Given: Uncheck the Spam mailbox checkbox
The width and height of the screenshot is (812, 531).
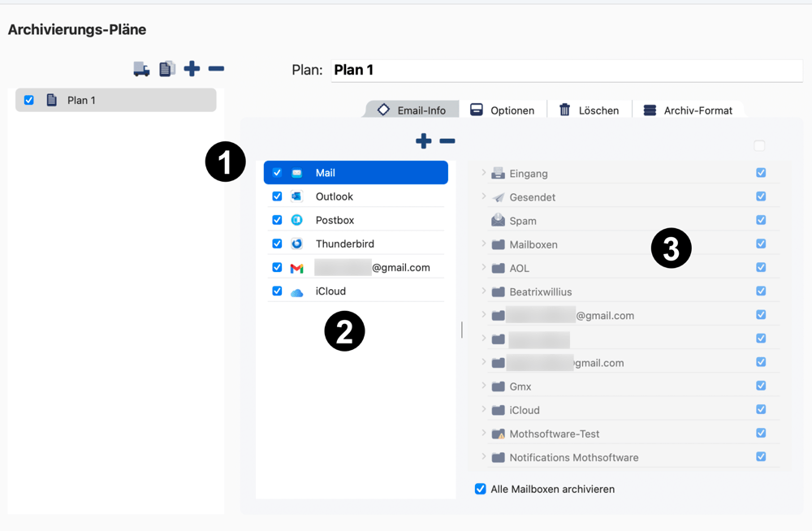Looking at the screenshot, I should coord(761,220).
